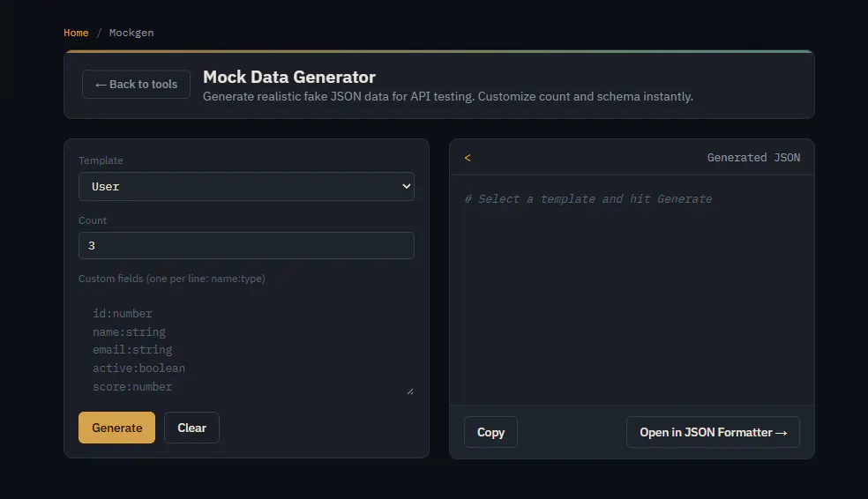The image size is (868, 499).
Task: Copy the generated JSON output
Action: coord(490,432)
